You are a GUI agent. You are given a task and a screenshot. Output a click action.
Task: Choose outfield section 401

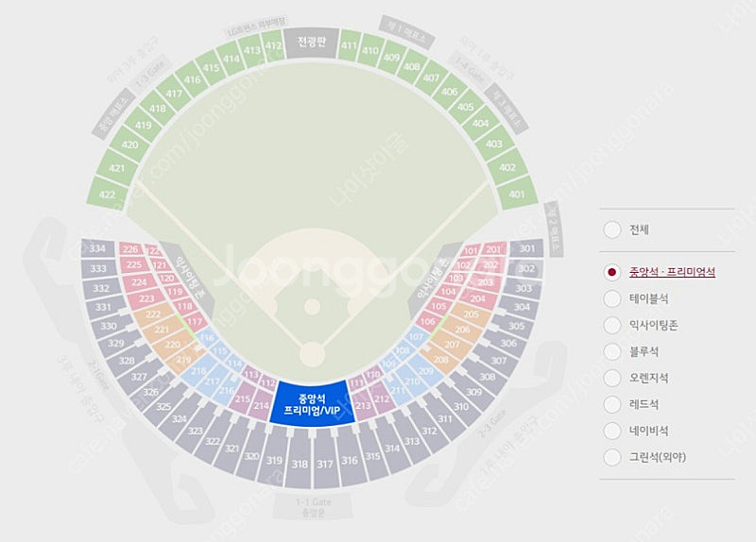(516, 194)
